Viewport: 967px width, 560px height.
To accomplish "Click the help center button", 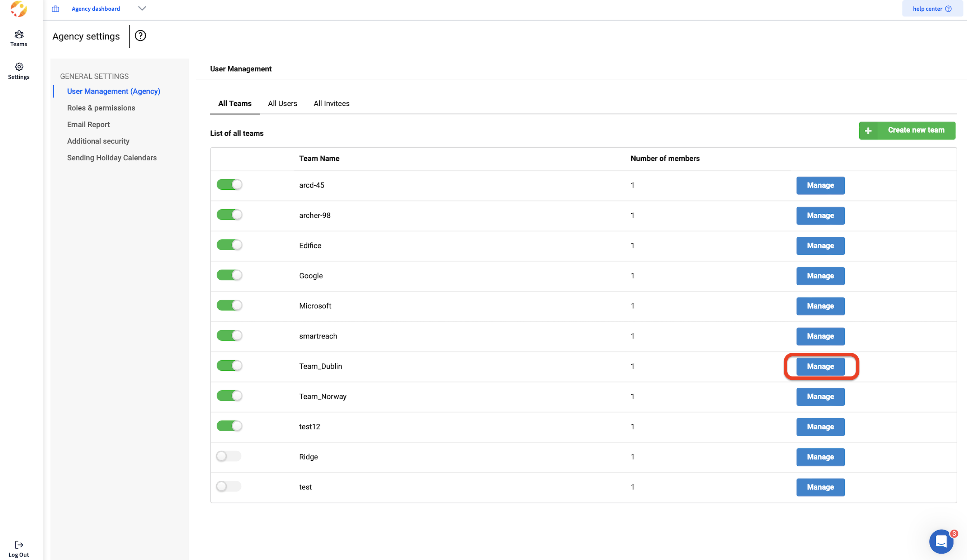I will (x=932, y=9).
